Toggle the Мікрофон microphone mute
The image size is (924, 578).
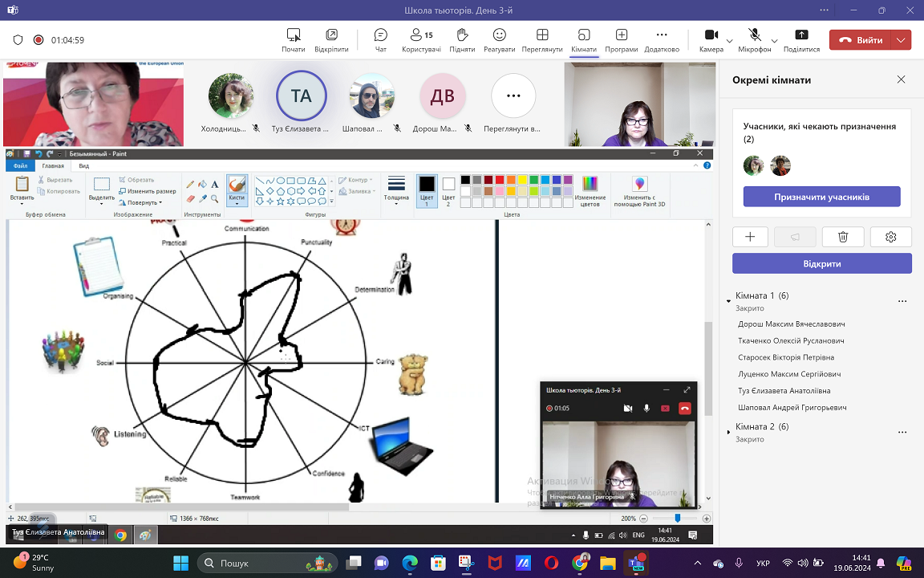click(754, 40)
